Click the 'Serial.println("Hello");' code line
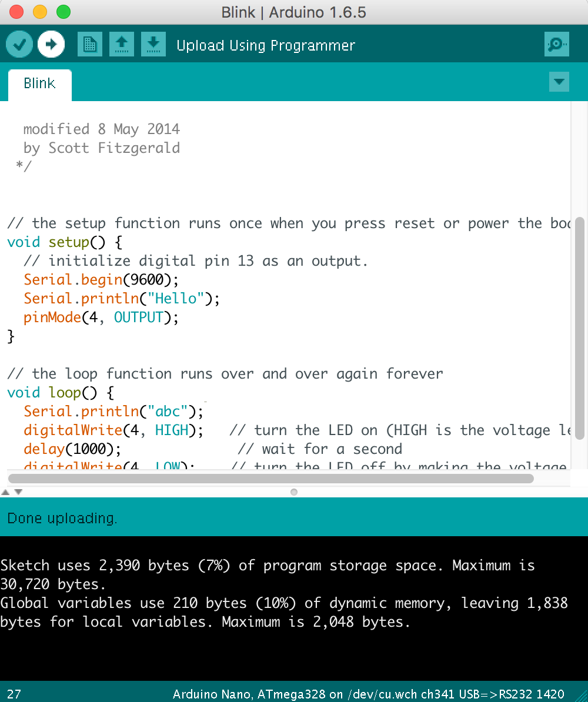 122,299
